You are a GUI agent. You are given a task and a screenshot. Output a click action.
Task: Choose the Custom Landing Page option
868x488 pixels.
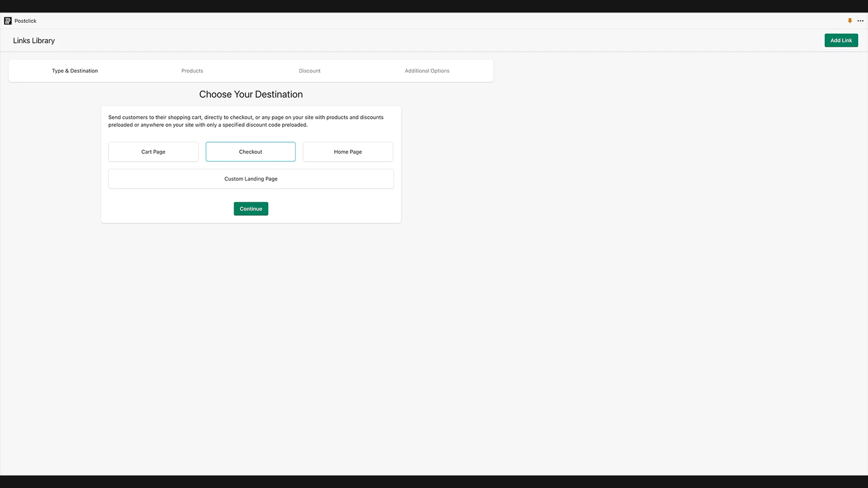251,179
